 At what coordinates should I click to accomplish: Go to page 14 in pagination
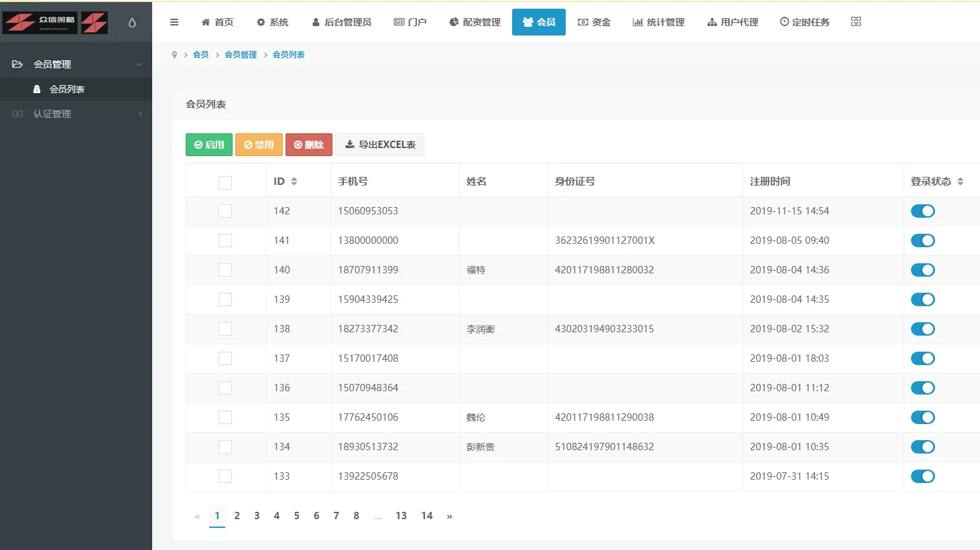pos(427,516)
